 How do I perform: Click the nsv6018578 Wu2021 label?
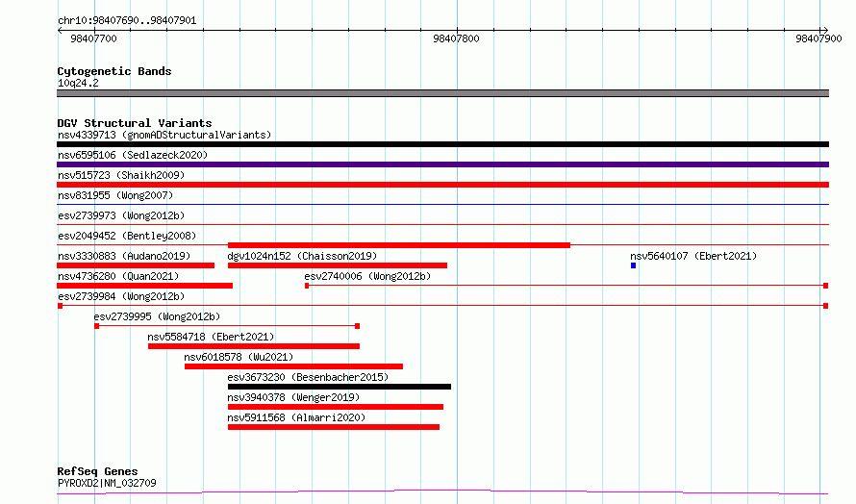(x=239, y=357)
